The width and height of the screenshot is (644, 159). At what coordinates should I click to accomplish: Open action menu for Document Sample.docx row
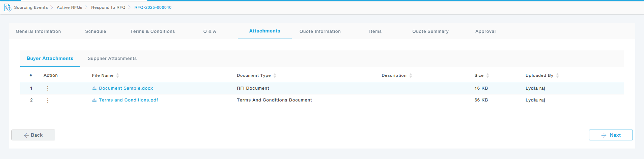coord(48,88)
